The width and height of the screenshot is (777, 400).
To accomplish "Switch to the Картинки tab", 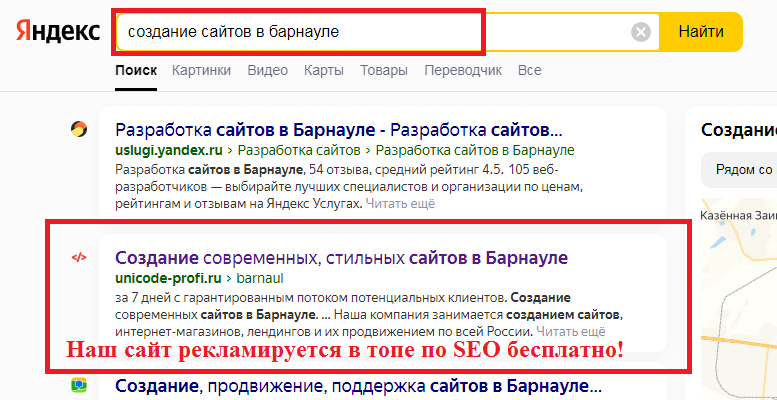I will point(201,70).
